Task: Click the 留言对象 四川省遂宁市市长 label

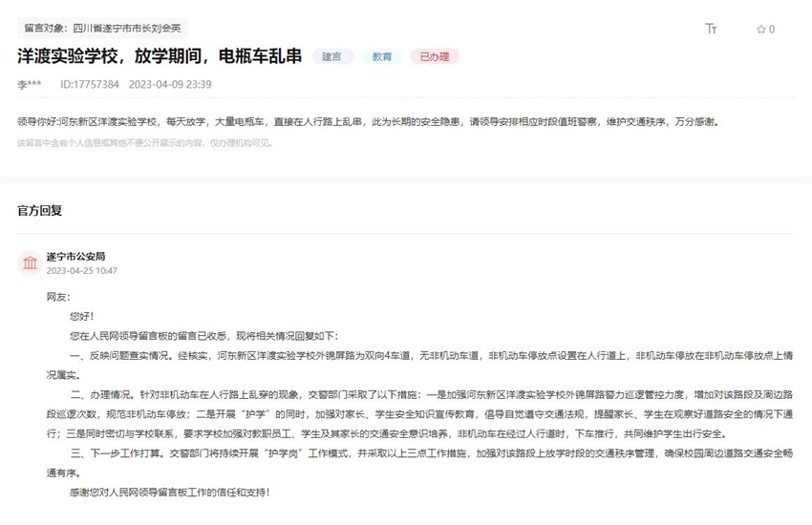Action: tap(102, 29)
